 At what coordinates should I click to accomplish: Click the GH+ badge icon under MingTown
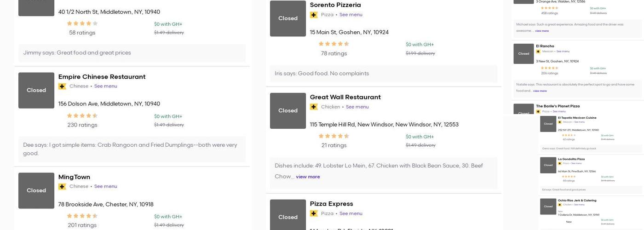[x=62, y=187]
